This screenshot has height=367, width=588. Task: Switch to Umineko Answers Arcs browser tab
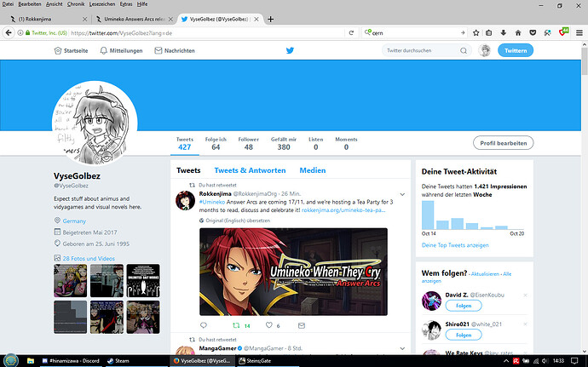click(x=134, y=19)
